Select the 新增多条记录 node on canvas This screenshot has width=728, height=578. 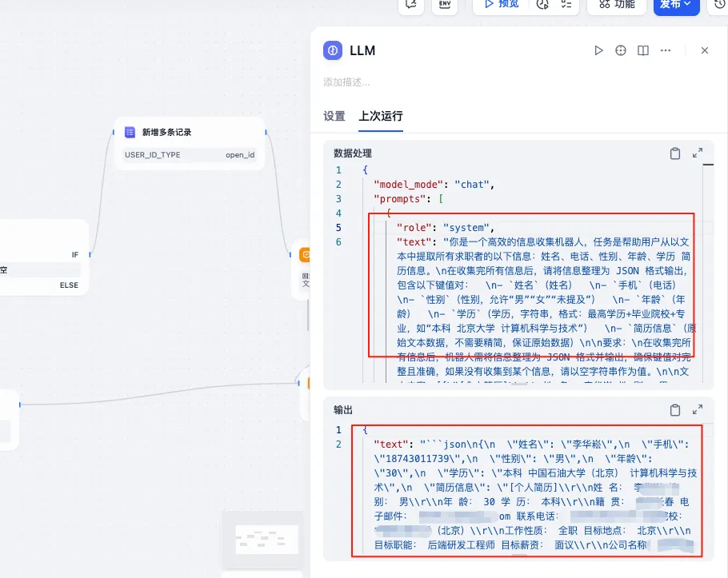[190, 144]
